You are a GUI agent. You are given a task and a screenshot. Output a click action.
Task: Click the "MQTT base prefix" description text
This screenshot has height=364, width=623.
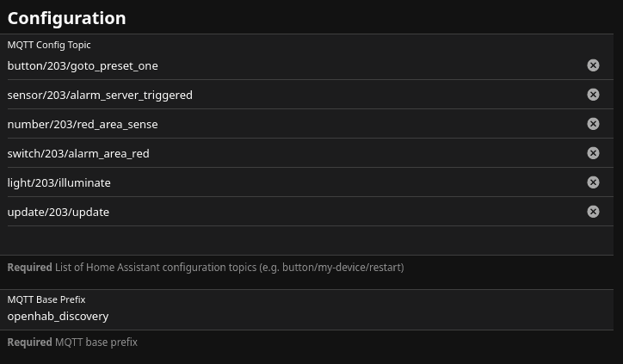coord(96,342)
